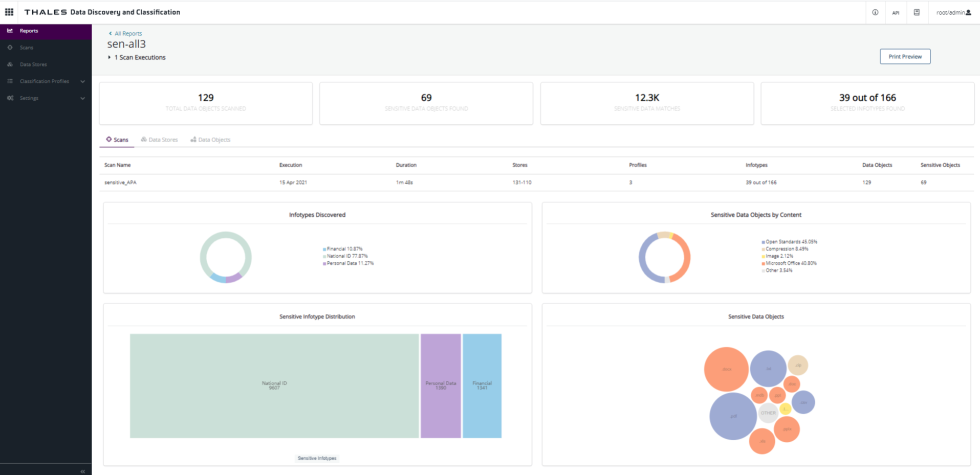Switch to the Data Stores tab
The height and width of the screenshot is (475, 980).
click(x=160, y=140)
